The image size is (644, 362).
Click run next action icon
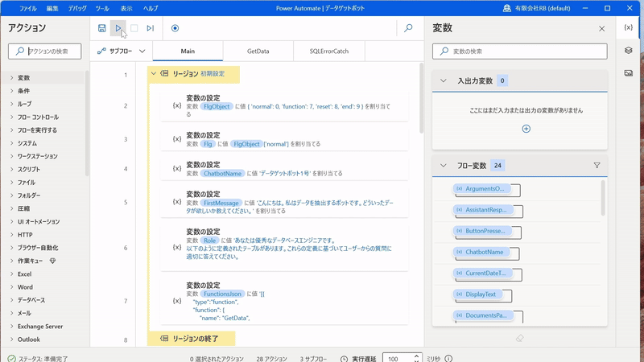coord(151,28)
